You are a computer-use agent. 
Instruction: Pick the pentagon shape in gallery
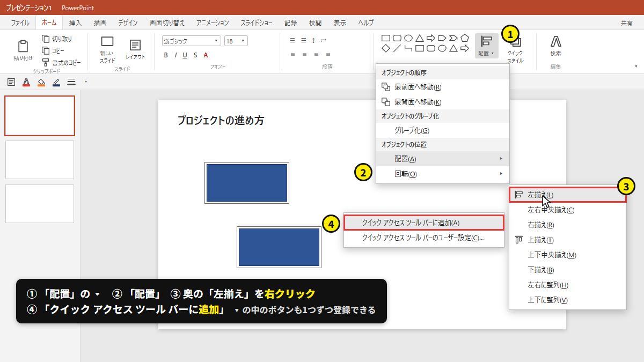[x=465, y=38]
